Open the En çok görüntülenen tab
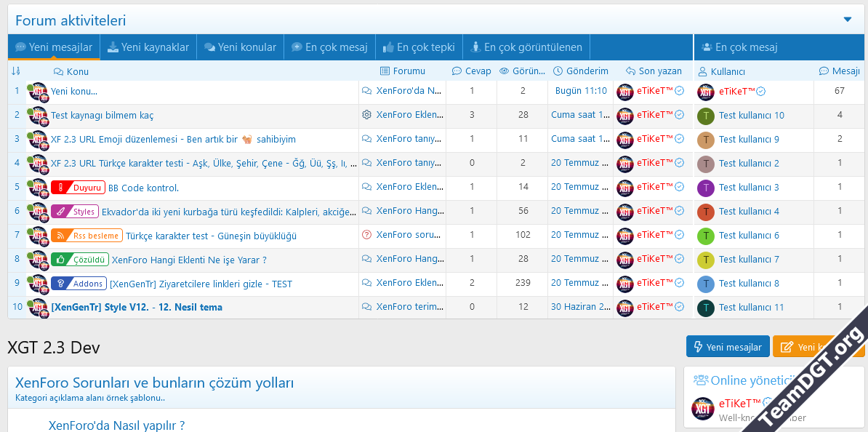868x432 pixels. click(526, 47)
